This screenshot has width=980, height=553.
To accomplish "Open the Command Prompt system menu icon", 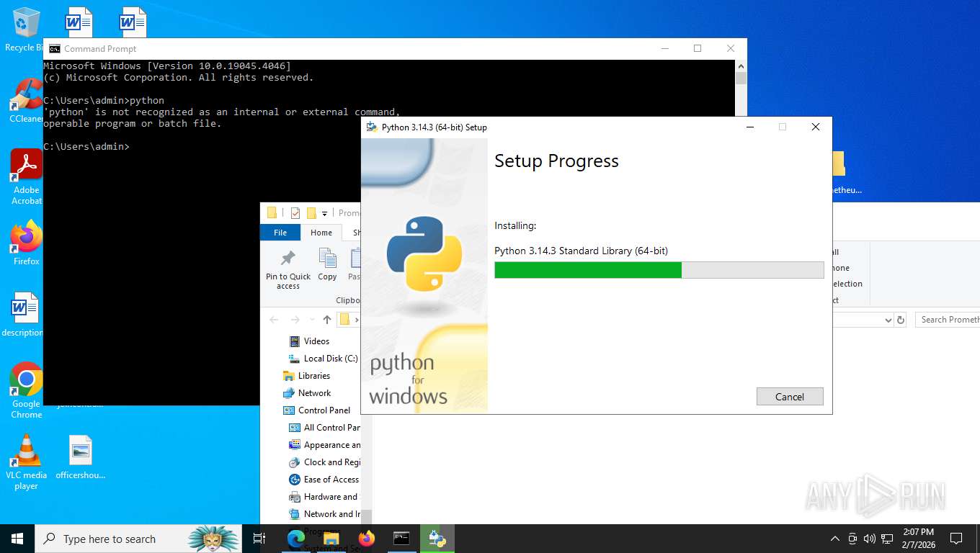I will [x=54, y=49].
